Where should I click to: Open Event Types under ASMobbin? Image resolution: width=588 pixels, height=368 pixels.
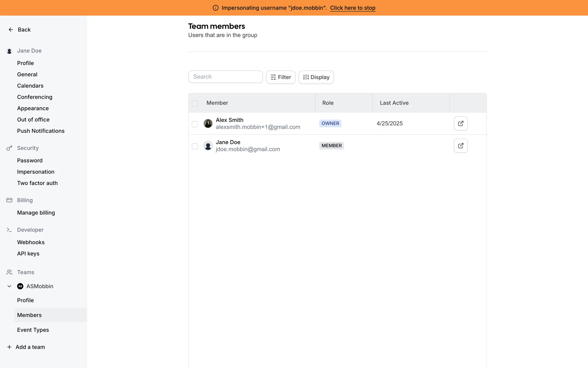[x=33, y=330]
